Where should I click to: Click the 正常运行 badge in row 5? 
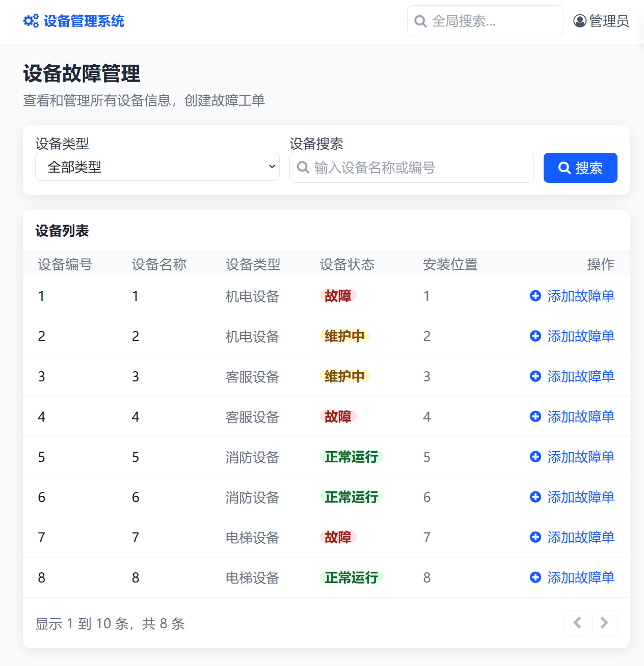[352, 457]
